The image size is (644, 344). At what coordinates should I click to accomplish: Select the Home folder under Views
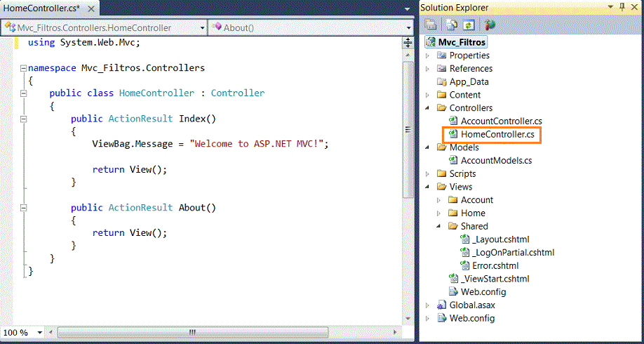point(473,213)
